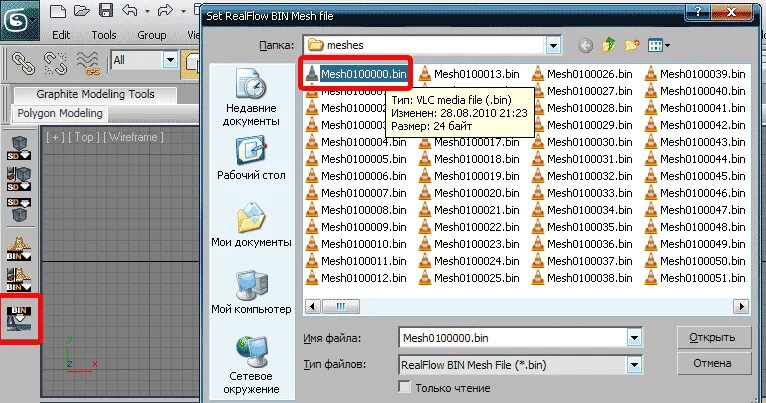
Task: Click the viewport [+] menu label
Action: [x=55, y=137]
